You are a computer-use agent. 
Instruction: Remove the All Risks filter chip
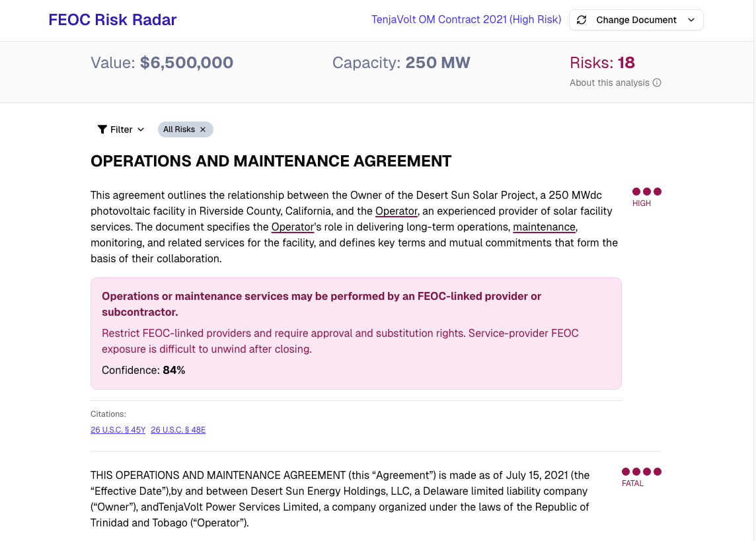(x=203, y=129)
